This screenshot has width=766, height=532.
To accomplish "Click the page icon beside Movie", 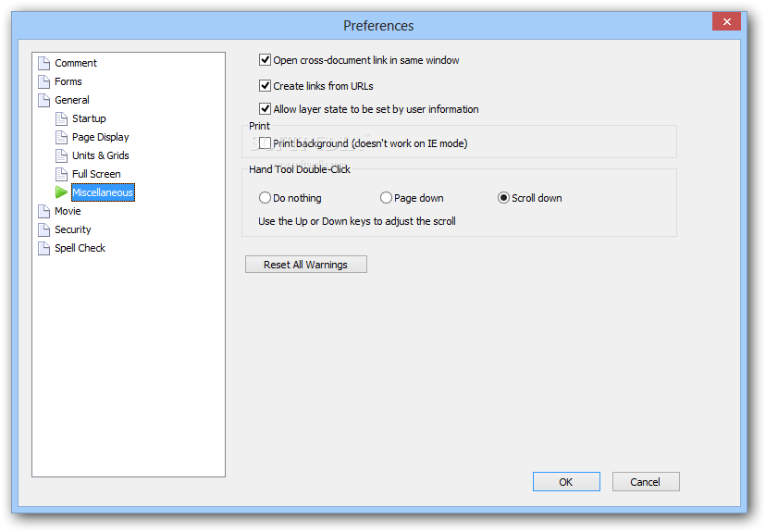I will tap(44, 211).
